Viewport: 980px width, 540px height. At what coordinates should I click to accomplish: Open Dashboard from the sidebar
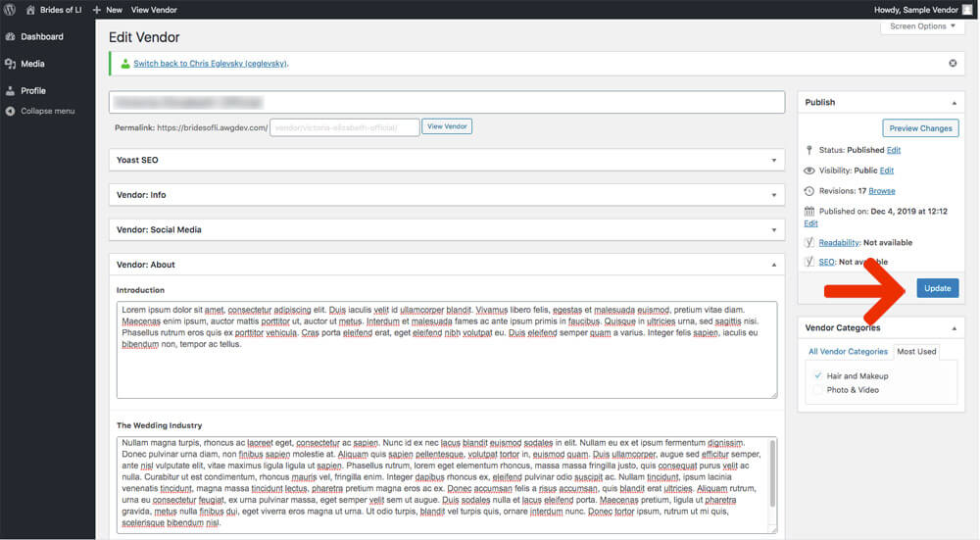click(41, 37)
